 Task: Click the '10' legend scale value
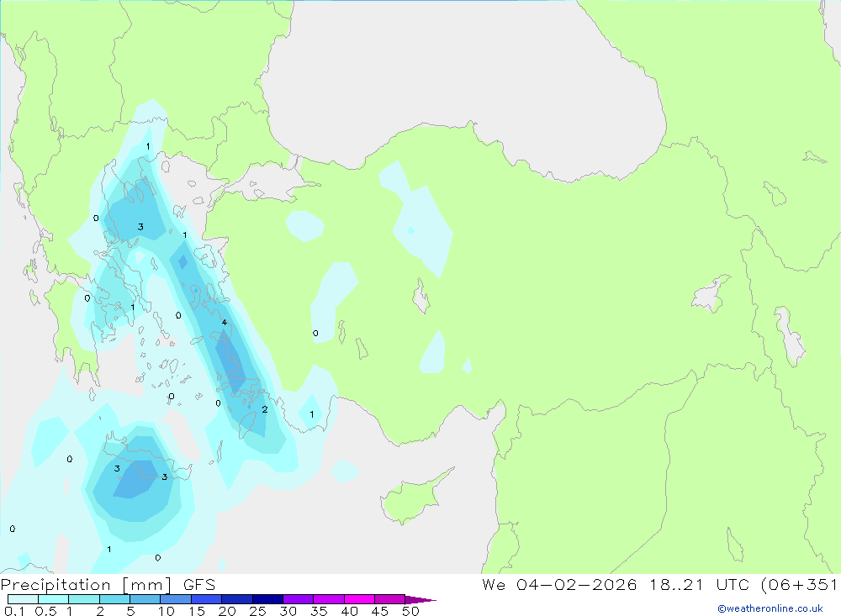167,611
